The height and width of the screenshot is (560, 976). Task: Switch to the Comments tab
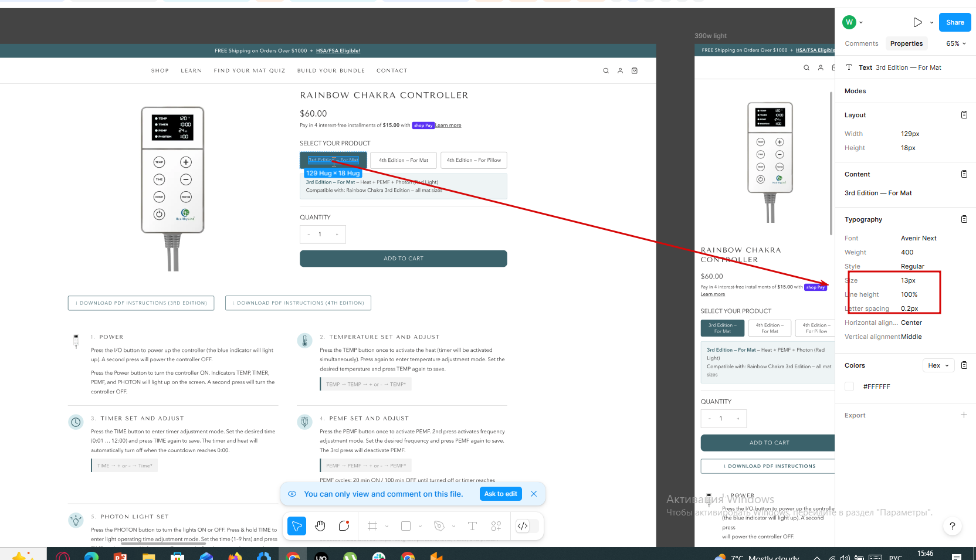coord(862,43)
